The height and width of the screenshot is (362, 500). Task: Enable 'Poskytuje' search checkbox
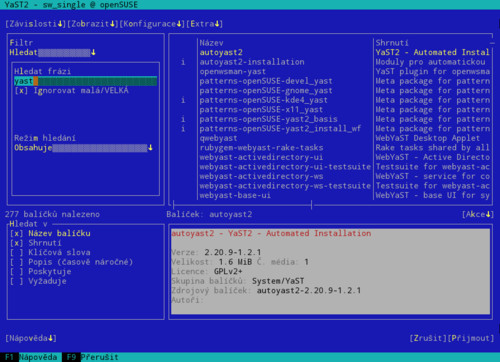[x=40, y=272]
